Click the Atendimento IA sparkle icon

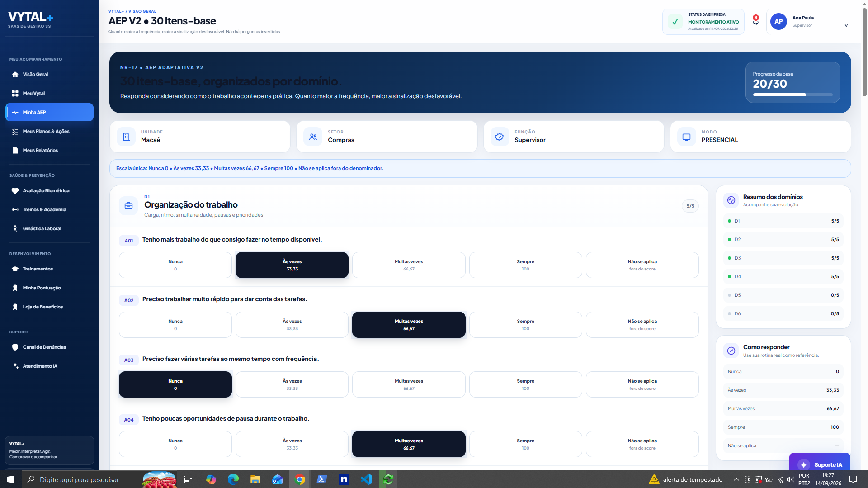coord(15,366)
